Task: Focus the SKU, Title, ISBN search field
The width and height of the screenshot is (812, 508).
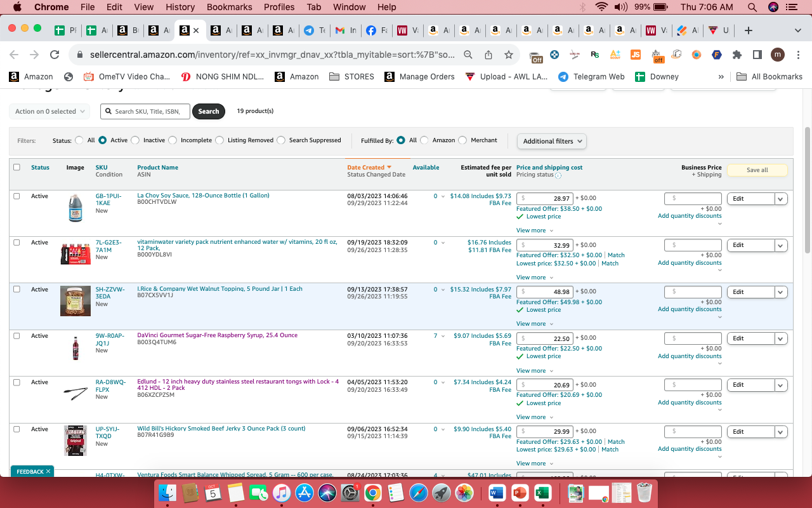Action: coord(145,111)
